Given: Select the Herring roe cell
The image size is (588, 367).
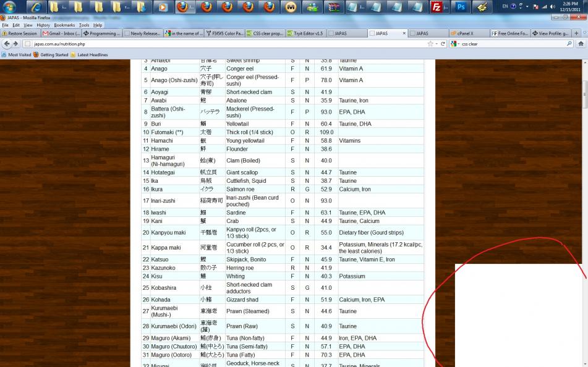Looking at the screenshot, I should tap(255, 268).
